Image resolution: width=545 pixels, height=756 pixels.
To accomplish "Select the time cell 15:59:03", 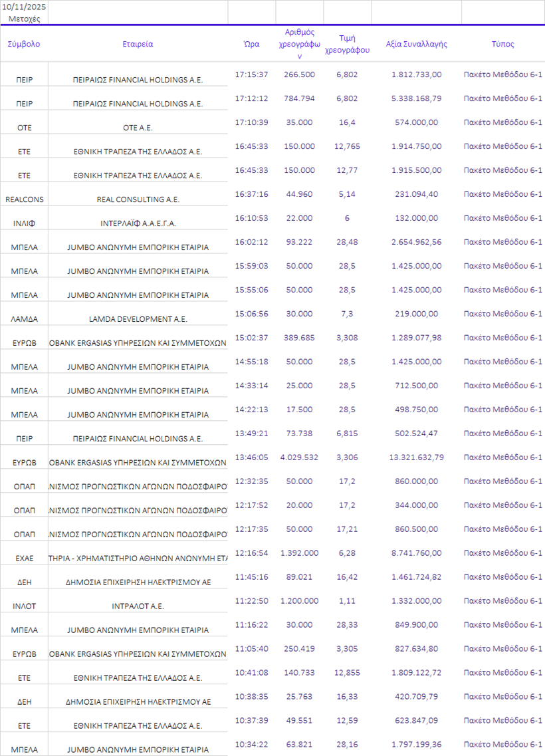I will [x=251, y=266].
